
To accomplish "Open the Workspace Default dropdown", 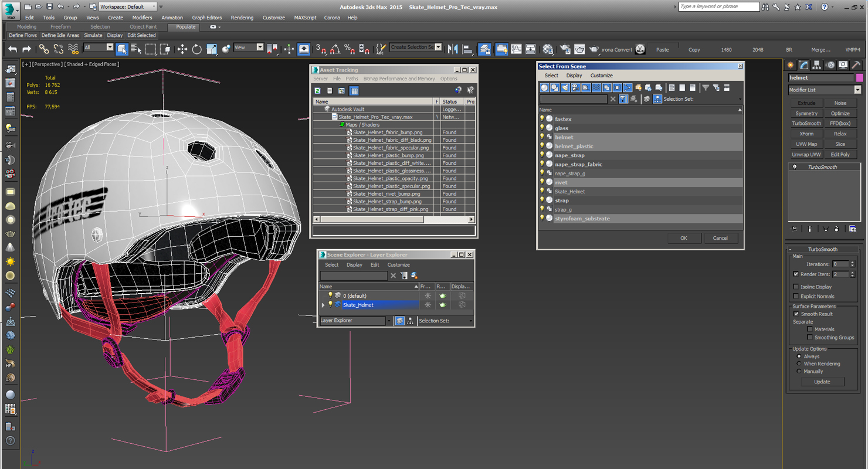I will coord(127,6).
